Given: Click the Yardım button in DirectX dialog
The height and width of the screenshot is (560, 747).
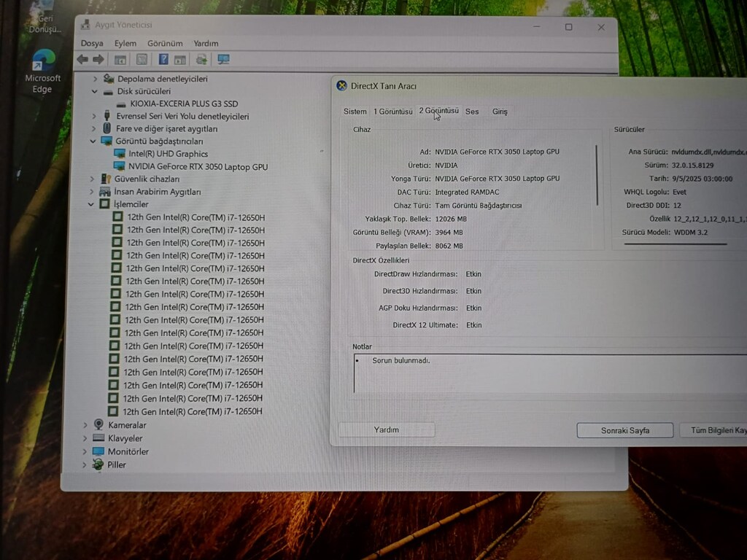Looking at the screenshot, I should pyautogui.click(x=387, y=429).
